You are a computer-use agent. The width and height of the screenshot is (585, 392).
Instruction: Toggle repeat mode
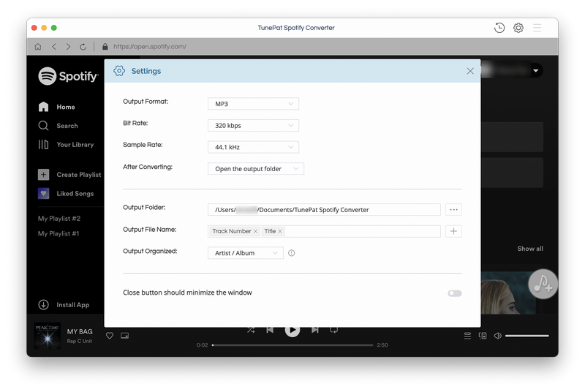pyautogui.click(x=334, y=330)
